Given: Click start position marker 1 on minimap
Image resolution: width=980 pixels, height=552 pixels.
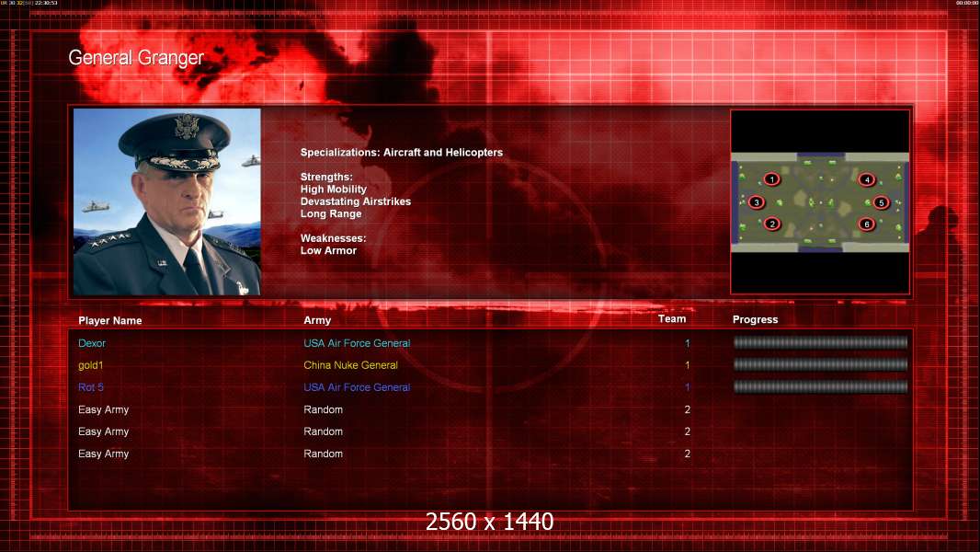Looking at the screenshot, I should [772, 179].
